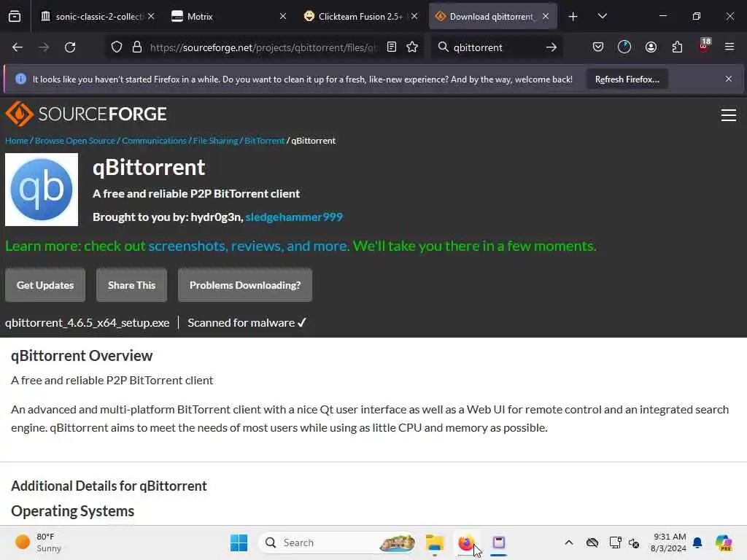Open clock showing 9:31 AM 8/3/2024

pyautogui.click(x=668, y=542)
